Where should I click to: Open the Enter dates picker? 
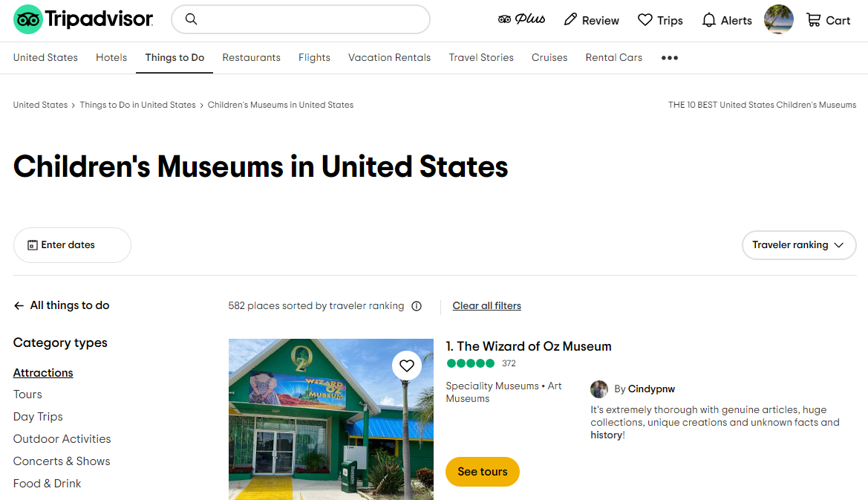pos(72,245)
